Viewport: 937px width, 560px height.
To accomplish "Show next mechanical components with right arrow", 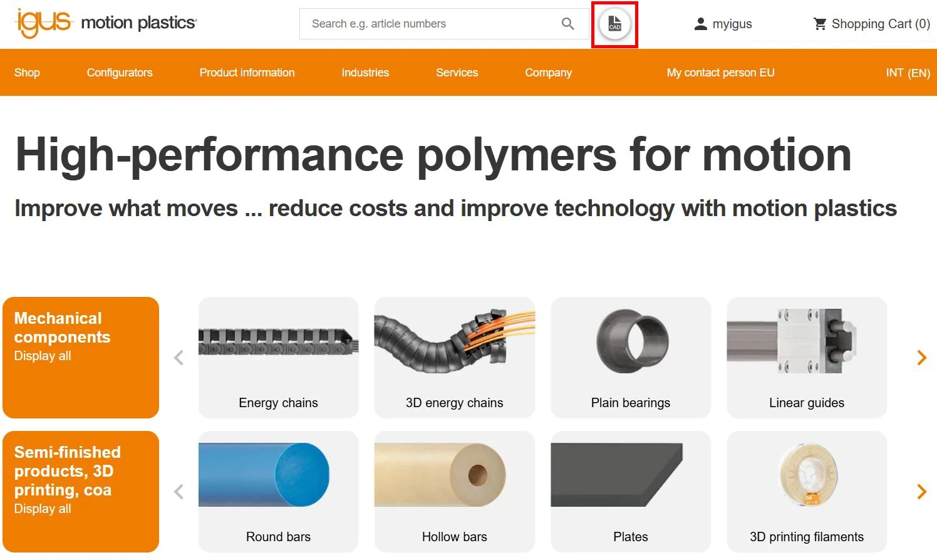I will pyautogui.click(x=921, y=358).
